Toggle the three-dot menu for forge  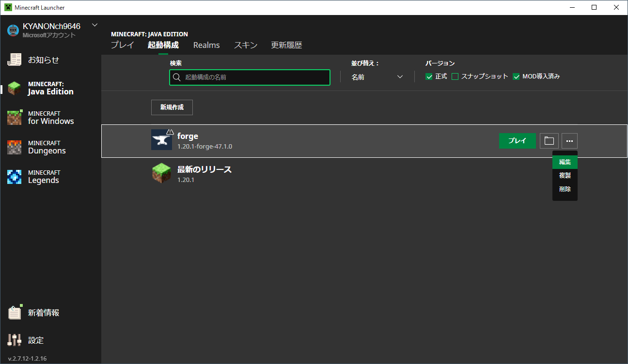click(x=569, y=141)
